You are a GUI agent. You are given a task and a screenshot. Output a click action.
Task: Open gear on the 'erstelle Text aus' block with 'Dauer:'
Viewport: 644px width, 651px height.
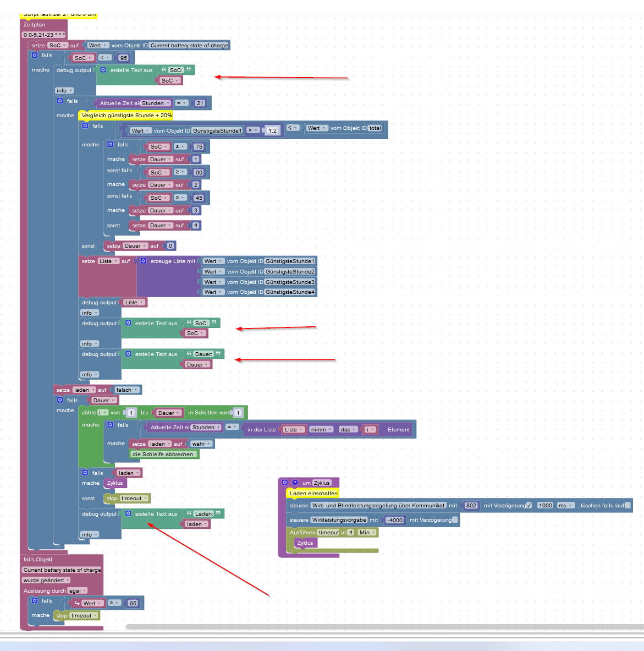129,354
